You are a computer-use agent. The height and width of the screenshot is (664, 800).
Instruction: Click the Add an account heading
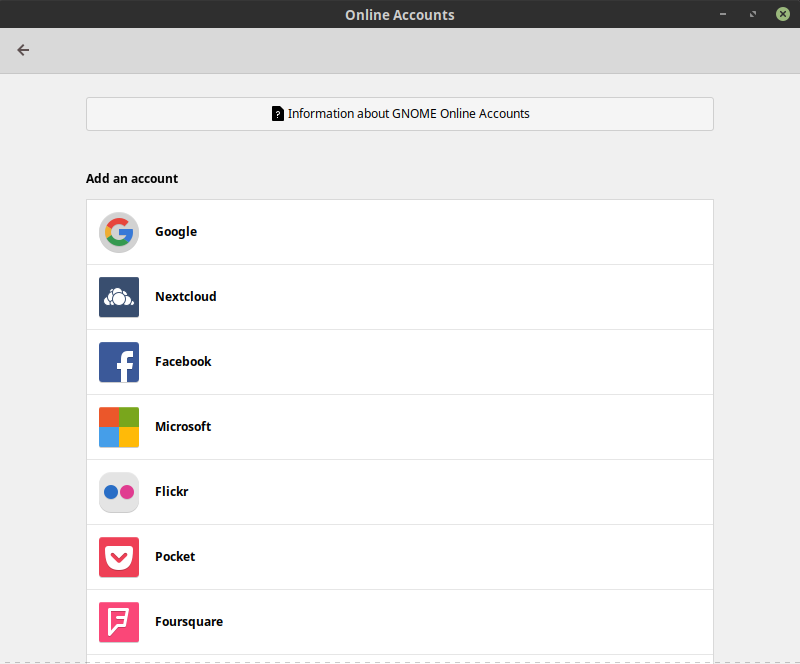tap(132, 179)
